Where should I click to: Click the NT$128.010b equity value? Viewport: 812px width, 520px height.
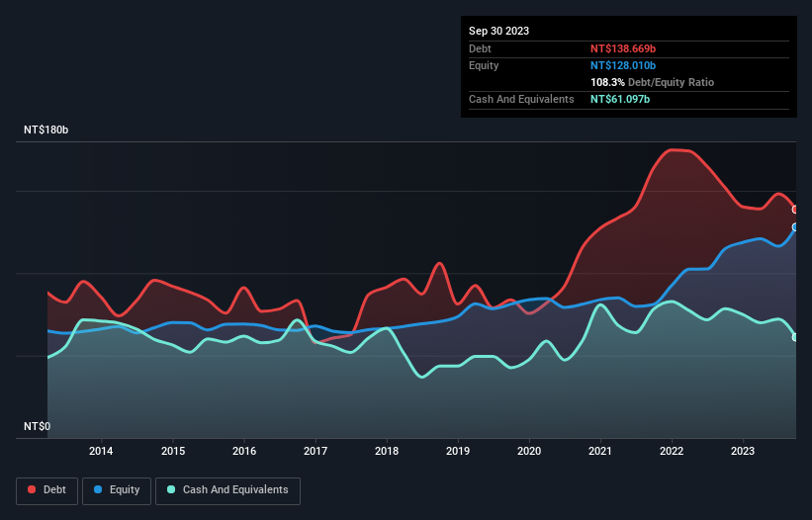coord(623,65)
